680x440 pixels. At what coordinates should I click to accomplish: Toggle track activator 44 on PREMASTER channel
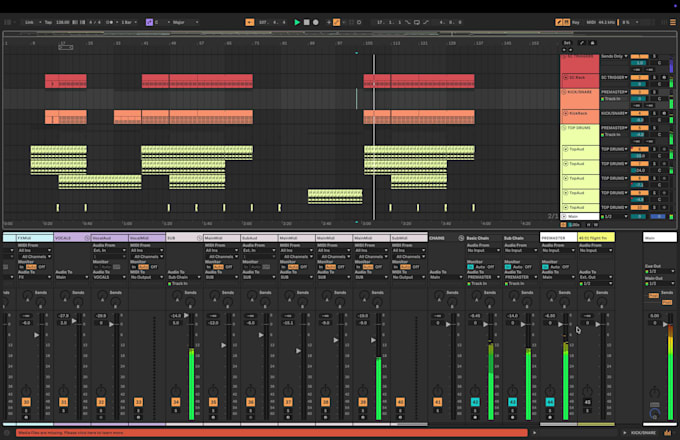coord(550,402)
